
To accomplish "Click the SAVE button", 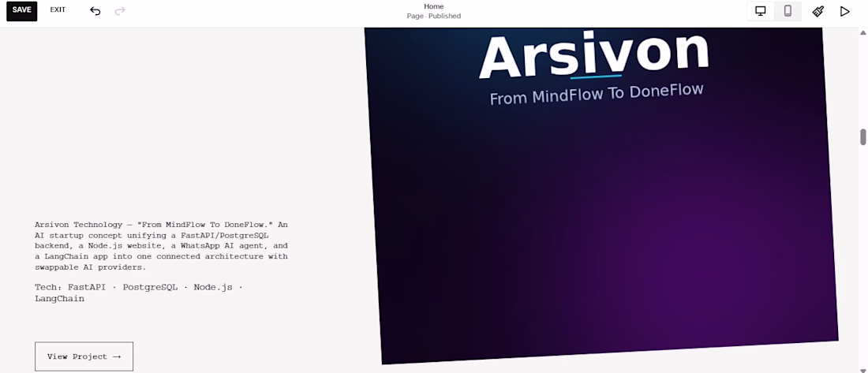I will coord(21,10).
